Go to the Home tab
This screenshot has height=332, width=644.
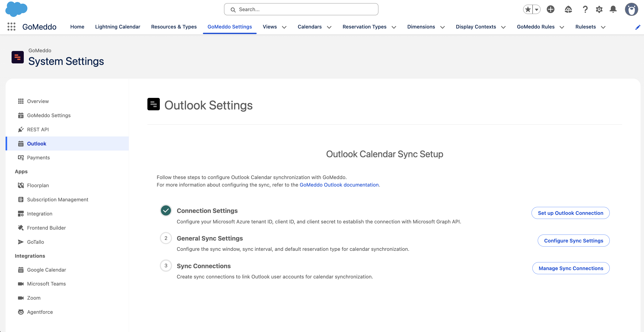click(x=77, y=27)
